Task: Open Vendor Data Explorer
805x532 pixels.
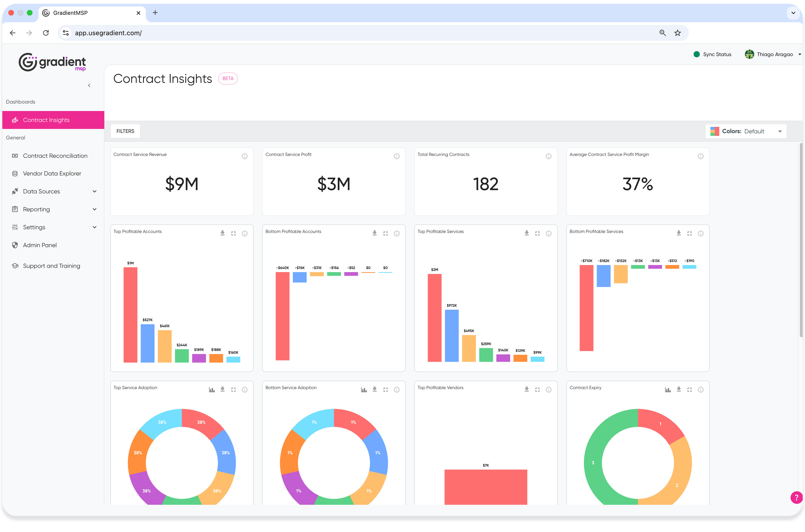Action: [52, 173]
